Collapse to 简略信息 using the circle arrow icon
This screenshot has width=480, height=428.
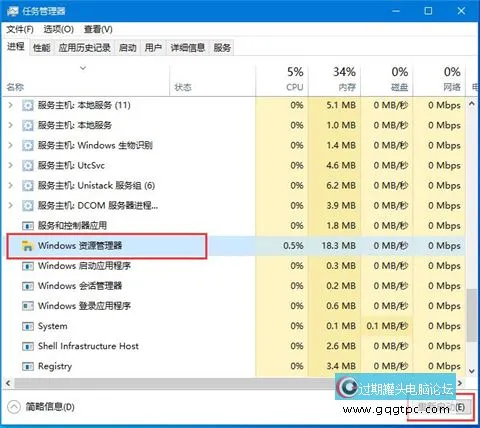coord(14,407)
